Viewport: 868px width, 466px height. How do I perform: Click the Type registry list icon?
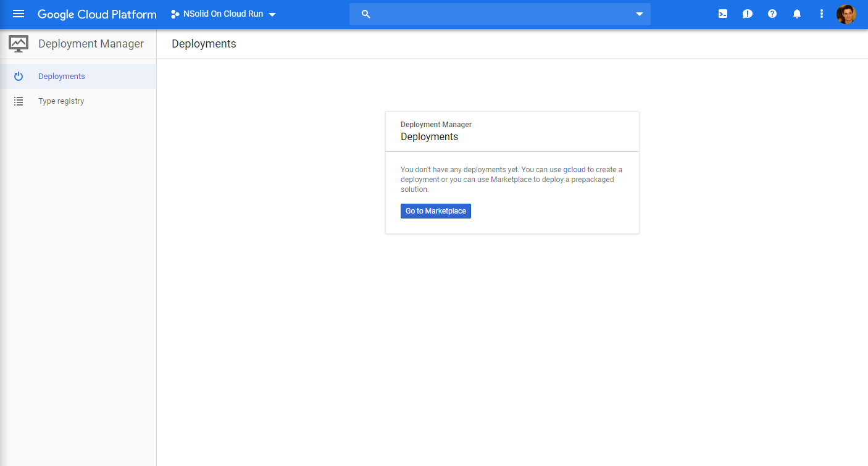tap(19, 101)
